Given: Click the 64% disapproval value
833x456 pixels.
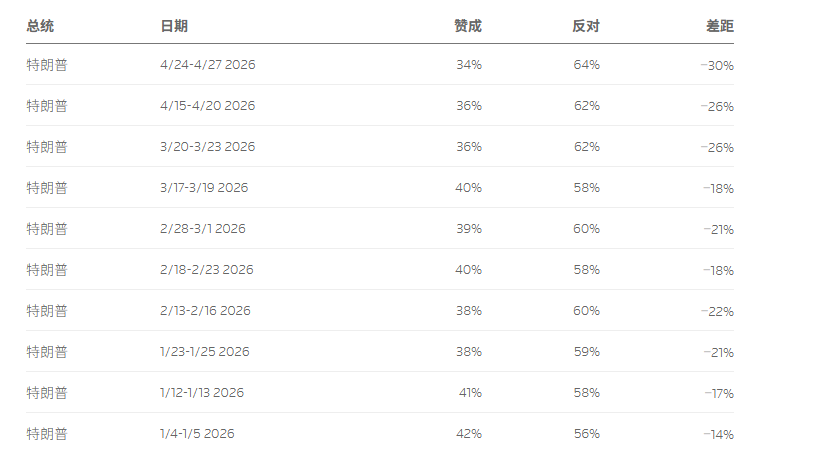Looking at the screenshot, I should (x=587, y=65).
